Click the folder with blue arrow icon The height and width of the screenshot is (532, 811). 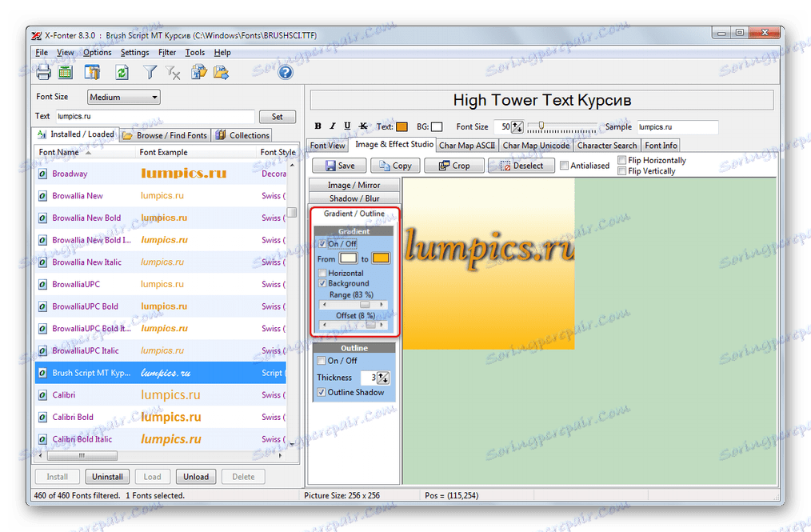coord(222,73)
